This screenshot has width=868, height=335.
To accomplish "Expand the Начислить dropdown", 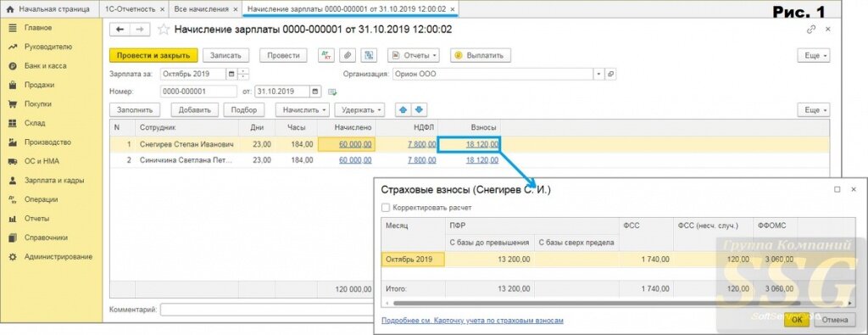I will [x=303, y=109].
